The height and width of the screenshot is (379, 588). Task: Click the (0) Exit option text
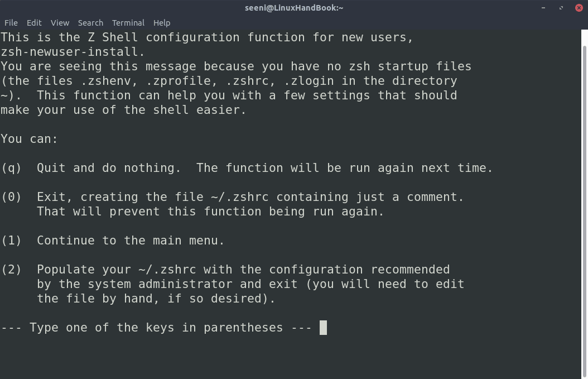(233, 204)
